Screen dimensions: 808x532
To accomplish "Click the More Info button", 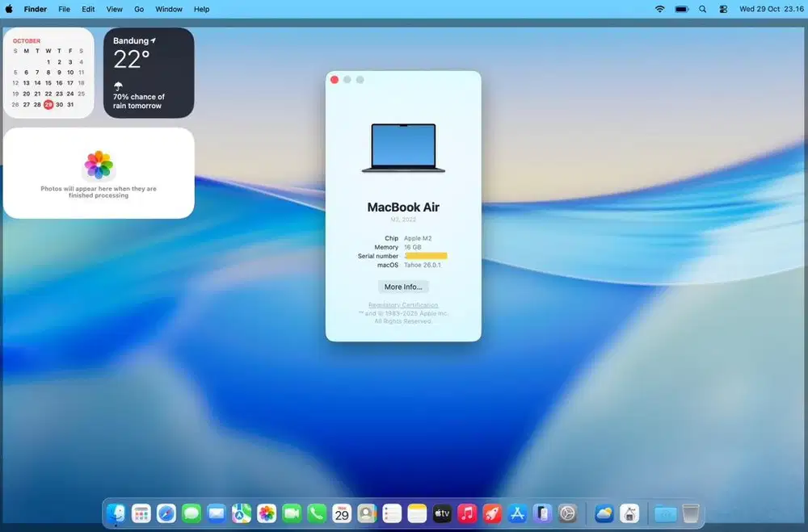I will [x=403, y=287].
